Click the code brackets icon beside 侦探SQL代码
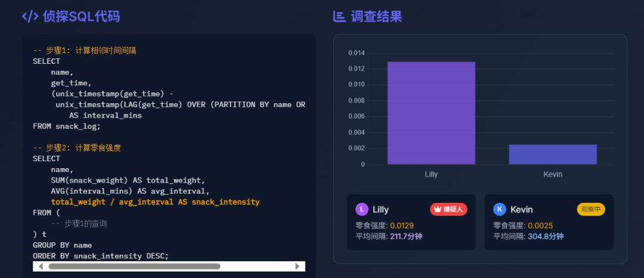The image size is (644, 278). [30, 17]
